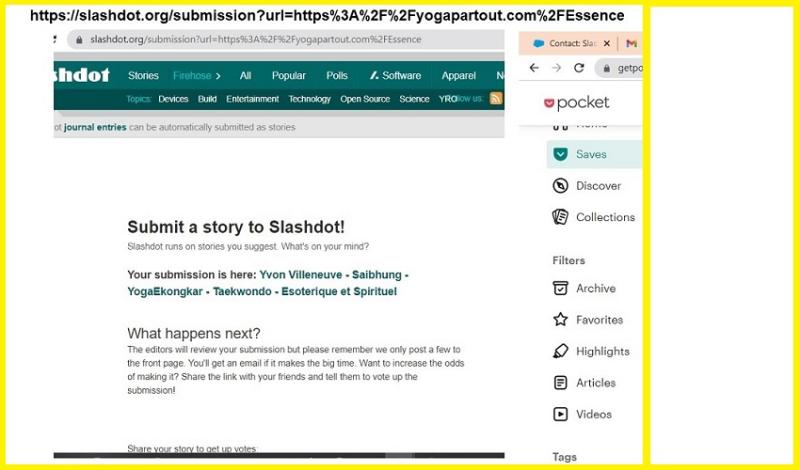
Task: Close the Contact: Slashdot browser tab
Action: click(x=604, y=44)
